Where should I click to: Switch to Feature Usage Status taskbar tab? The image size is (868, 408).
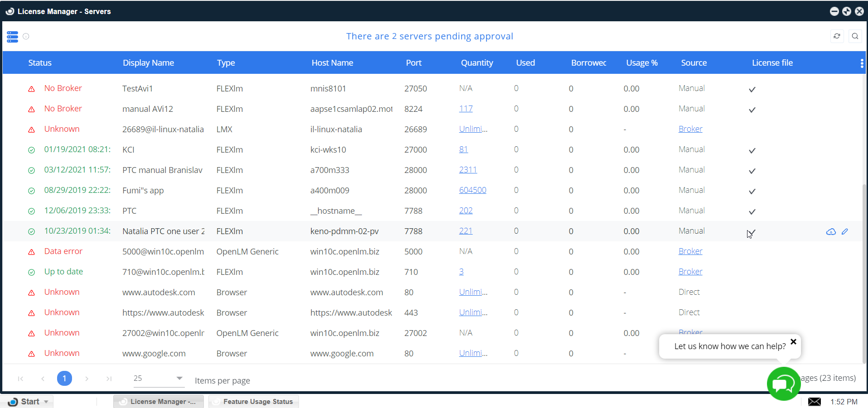coord(253,402)
